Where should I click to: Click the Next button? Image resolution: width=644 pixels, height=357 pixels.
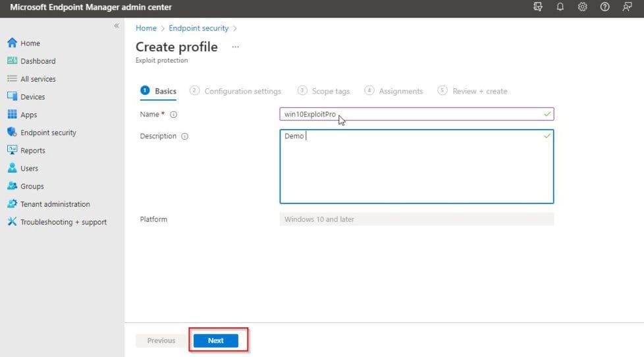[x=215, y=341]
